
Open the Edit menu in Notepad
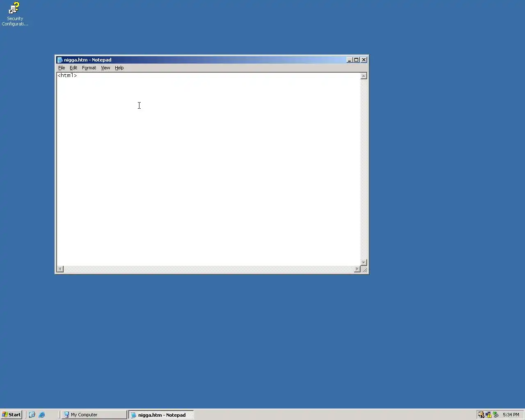click(73, 68)
